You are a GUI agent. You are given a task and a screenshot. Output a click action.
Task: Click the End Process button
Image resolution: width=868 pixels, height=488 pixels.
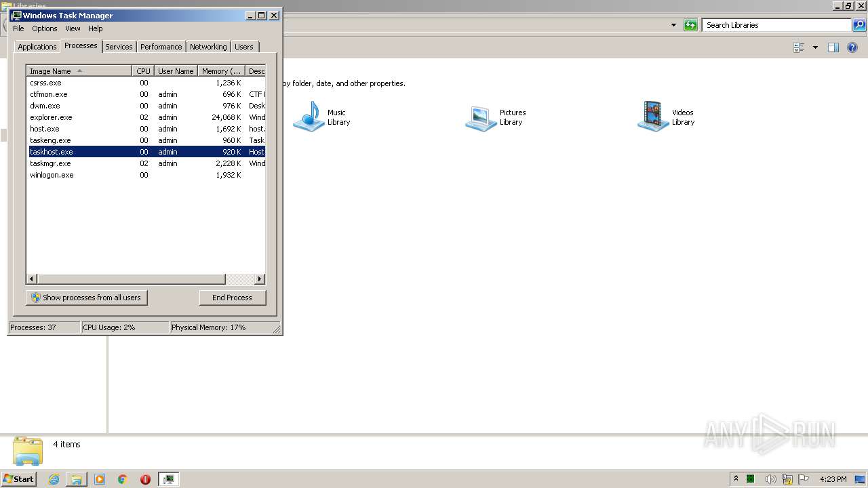tap(232, 298)
